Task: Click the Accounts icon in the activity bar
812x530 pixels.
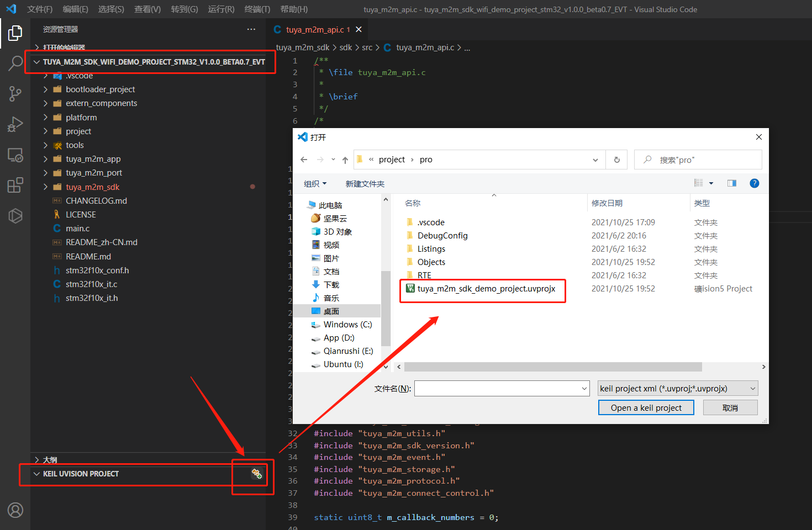Action: [x=14, y=510]
